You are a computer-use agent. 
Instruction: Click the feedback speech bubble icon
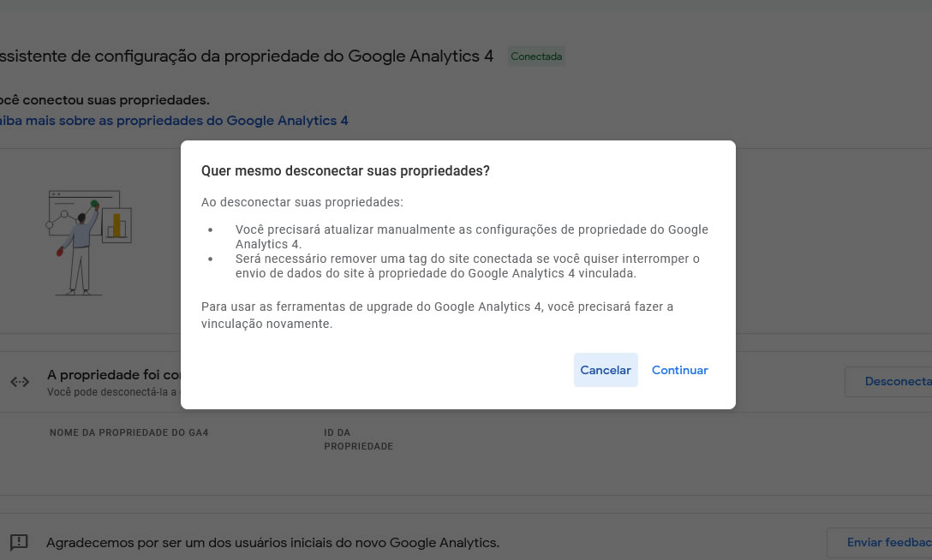point(19,542)
